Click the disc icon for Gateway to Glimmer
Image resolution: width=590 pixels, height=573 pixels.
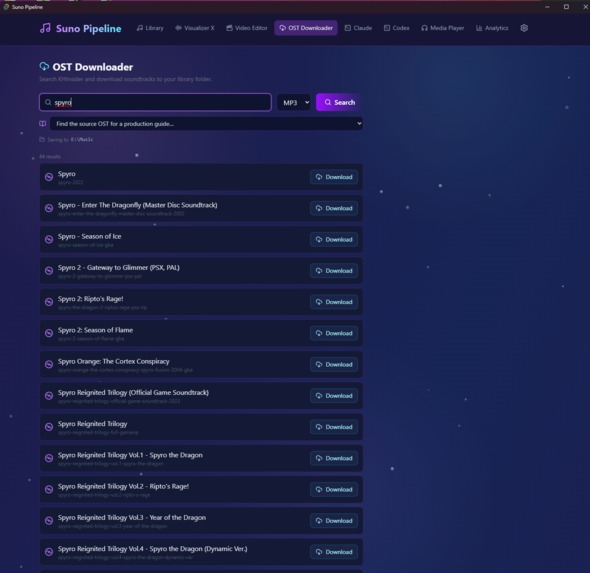[49, 271]
